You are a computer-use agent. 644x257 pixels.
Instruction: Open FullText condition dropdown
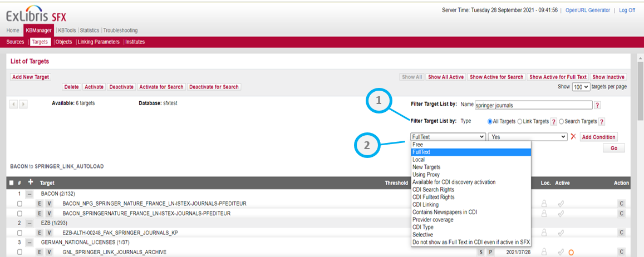[x=448, y=137]
